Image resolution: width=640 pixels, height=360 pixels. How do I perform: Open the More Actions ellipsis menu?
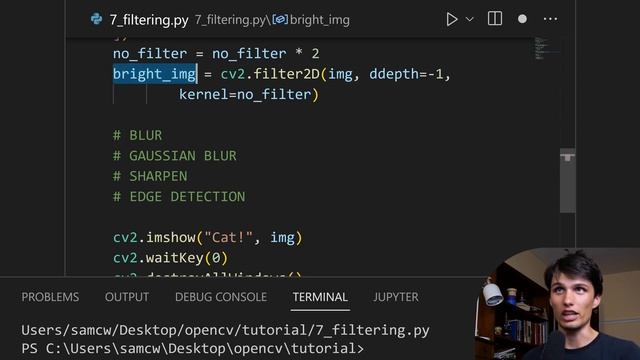[550, 19]
